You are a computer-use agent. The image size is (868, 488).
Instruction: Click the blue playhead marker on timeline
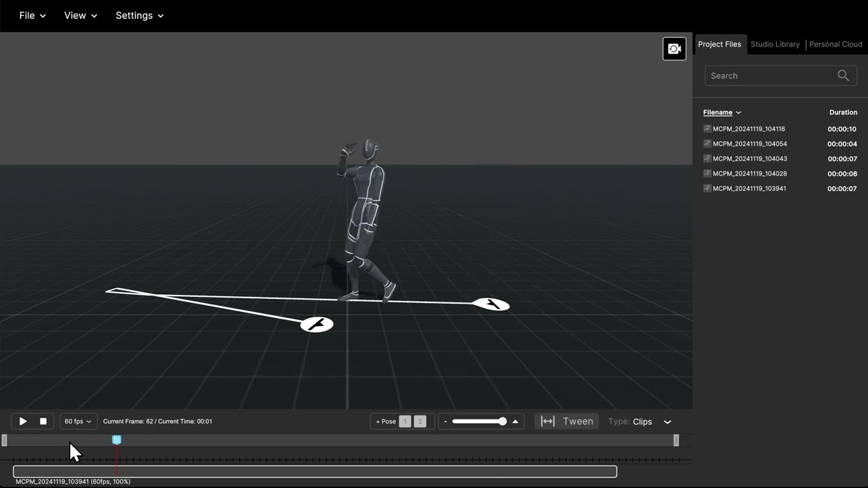117,440
